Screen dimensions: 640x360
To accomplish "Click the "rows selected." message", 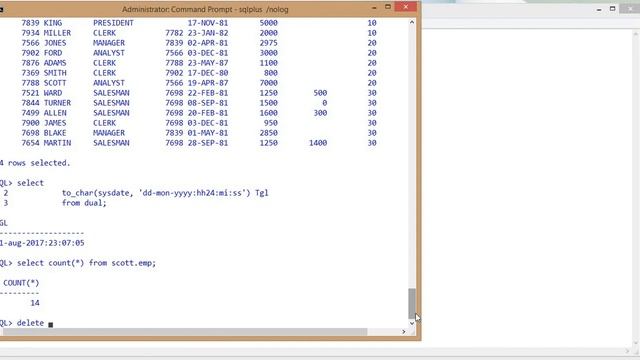I will (x=39, y=163).
